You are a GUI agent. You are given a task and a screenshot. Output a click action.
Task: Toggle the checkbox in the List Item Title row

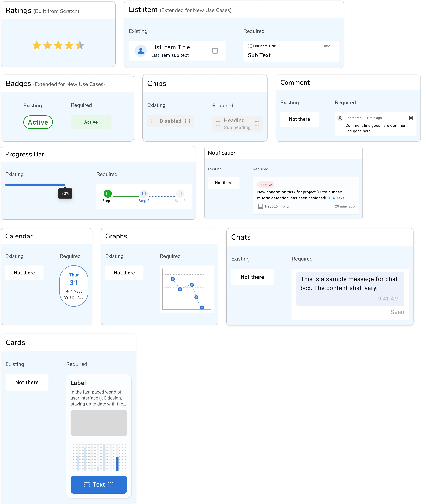215,51
